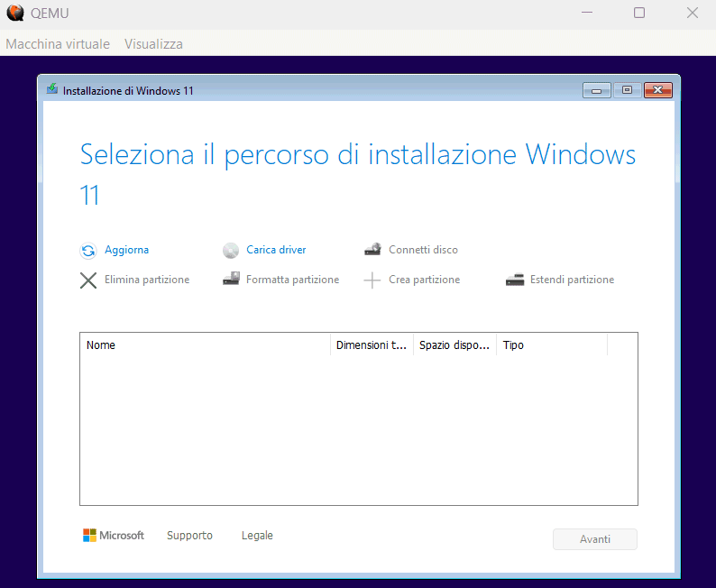Sort by the Dimensioni t... column header
This screenshot has width=716, height=588.
[x=372, y=345]
